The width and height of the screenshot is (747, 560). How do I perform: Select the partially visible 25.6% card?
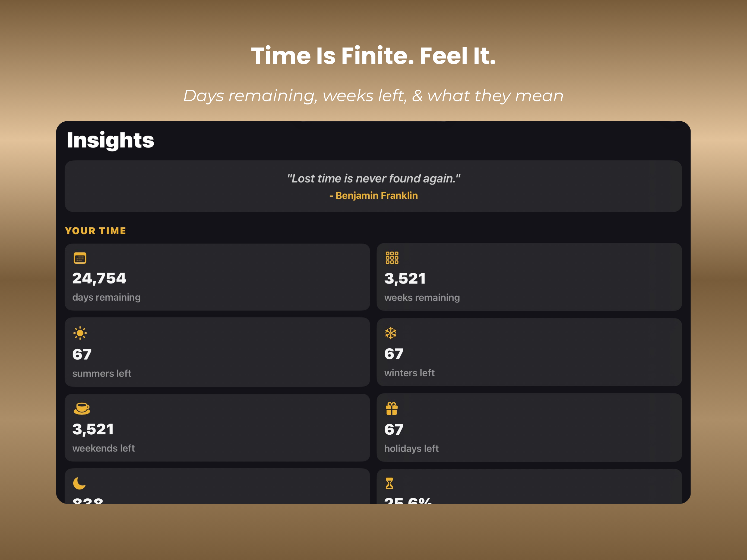529,486
